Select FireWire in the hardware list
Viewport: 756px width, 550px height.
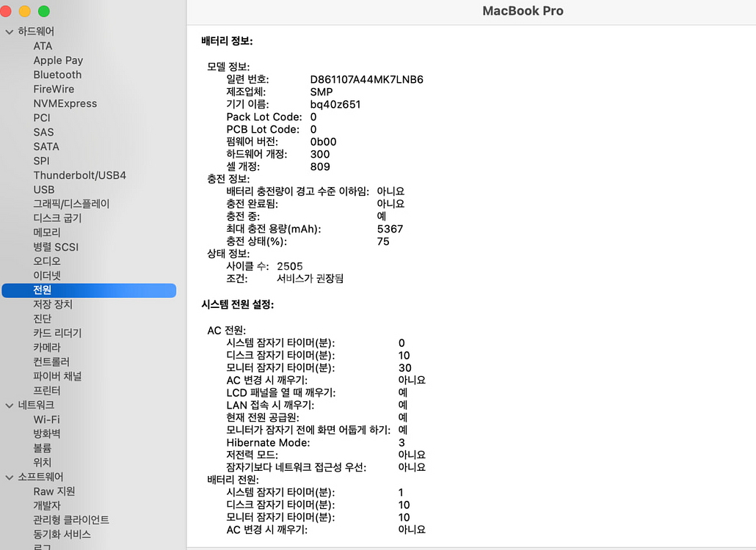pos(54,89)
